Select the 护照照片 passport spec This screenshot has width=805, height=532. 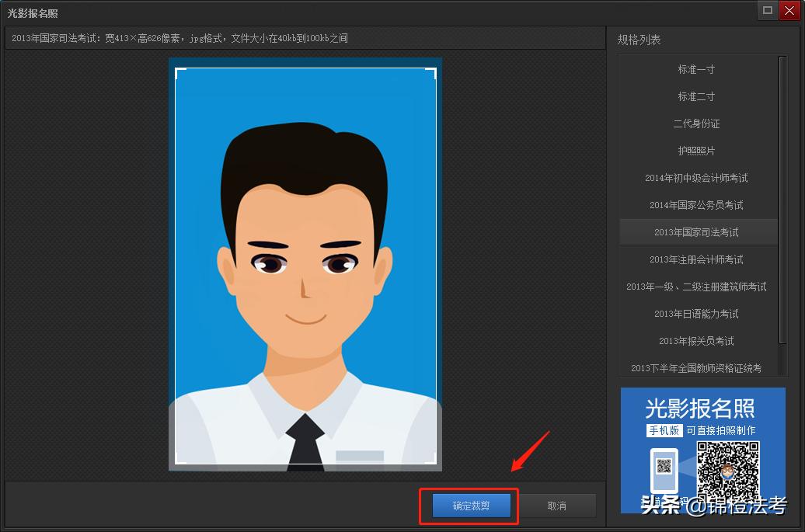(697, 151)
